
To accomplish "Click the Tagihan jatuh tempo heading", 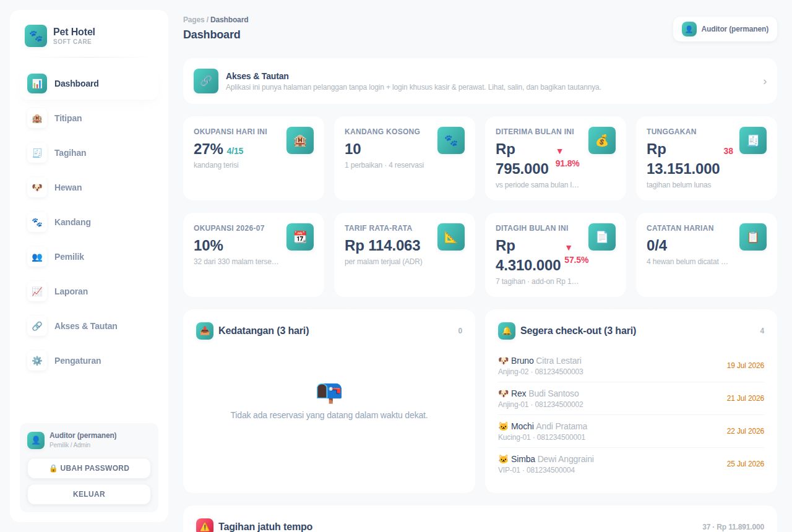I will click(x=265, y=526).
